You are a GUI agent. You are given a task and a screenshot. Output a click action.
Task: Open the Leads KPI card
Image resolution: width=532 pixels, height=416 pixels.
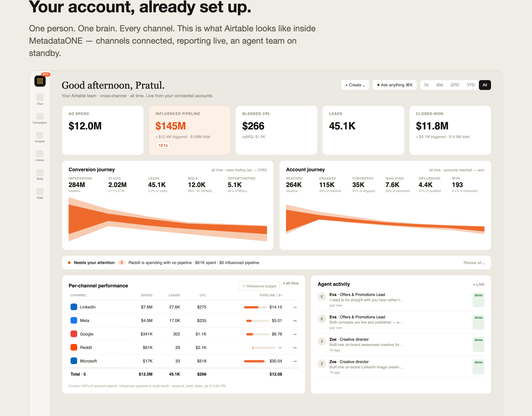coord(363,130)
